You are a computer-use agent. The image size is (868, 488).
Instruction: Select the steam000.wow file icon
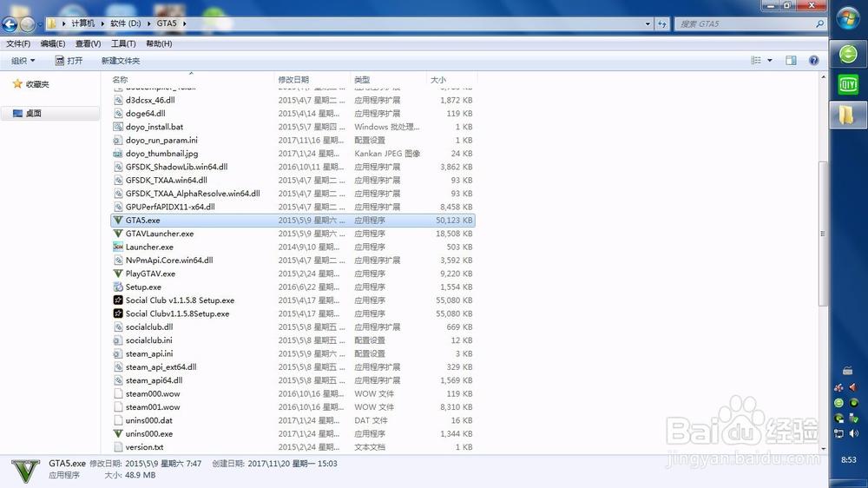[118, 394]
